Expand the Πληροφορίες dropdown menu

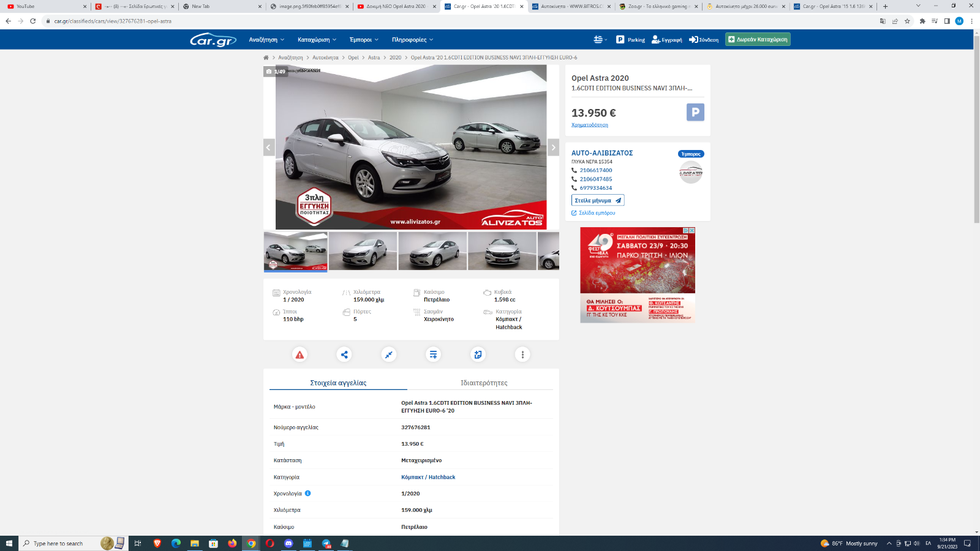pos(413,40)
